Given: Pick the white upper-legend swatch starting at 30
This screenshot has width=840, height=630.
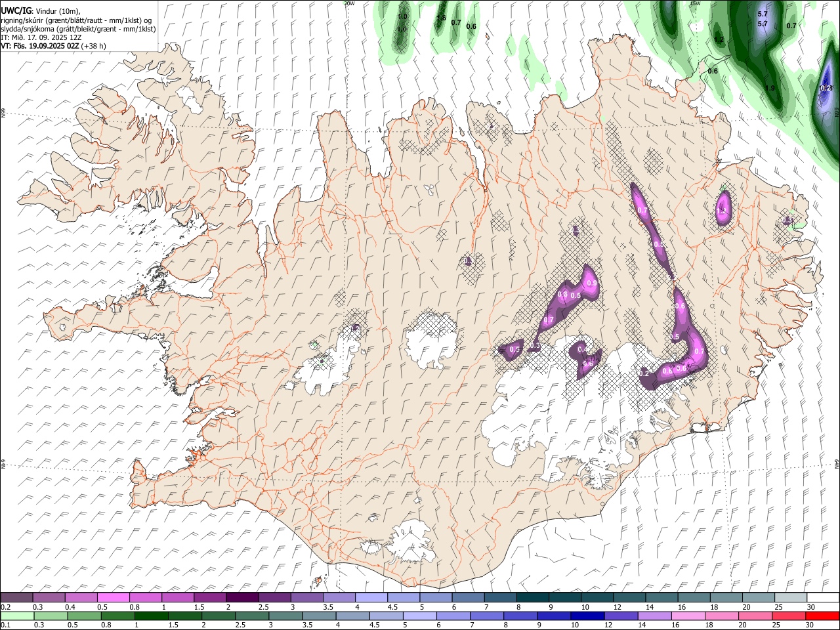Looking at the screenshot, I should (822, 598).
